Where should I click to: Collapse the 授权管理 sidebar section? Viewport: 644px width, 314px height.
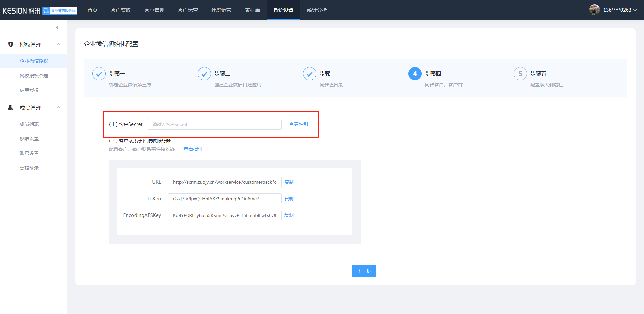pos(58,44)
